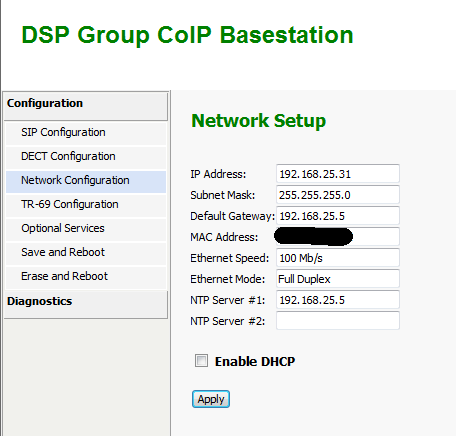Screen dimensions: 456x436
Task: Click the Default Gateway: label
Action: coord(233,216)
